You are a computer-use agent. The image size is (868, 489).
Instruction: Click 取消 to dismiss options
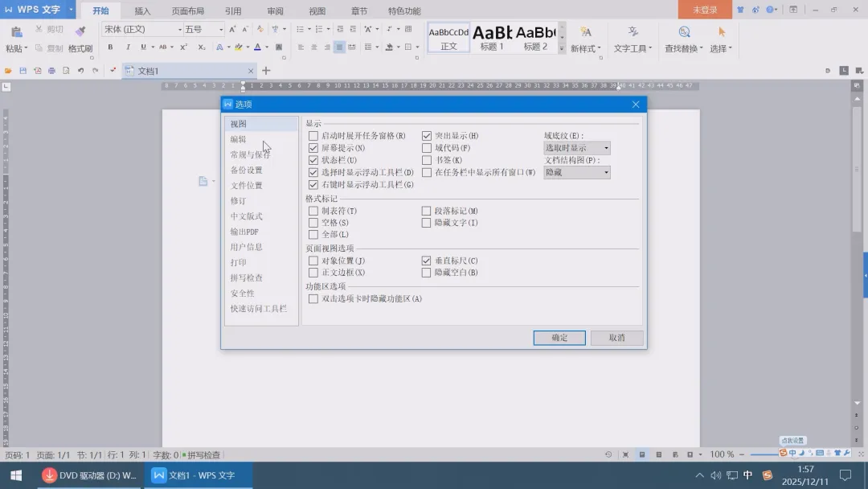(x=616, y=338)
